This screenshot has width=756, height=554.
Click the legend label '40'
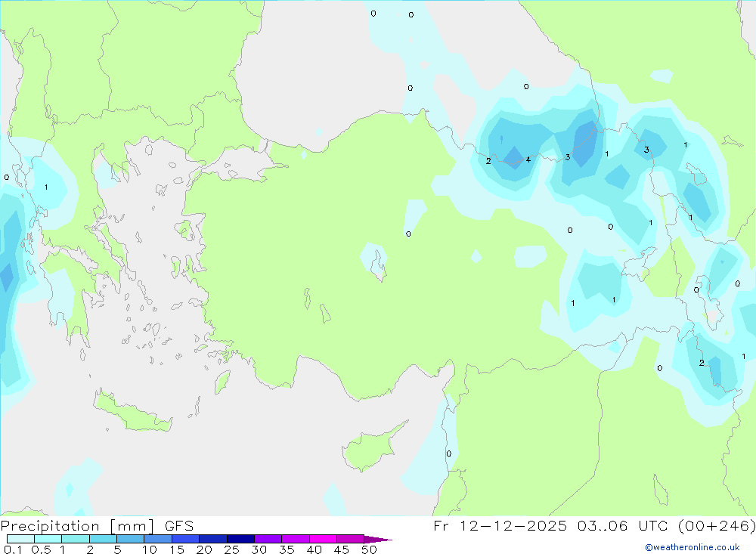pos(314,549)
